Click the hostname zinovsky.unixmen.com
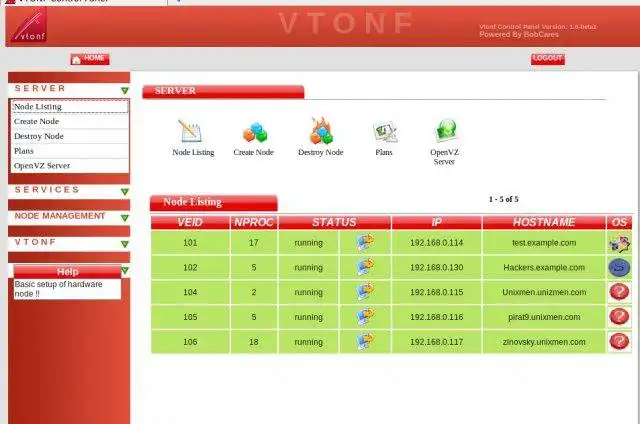The height and width of the screenshot is (424, 640). (x=544, y=342)
